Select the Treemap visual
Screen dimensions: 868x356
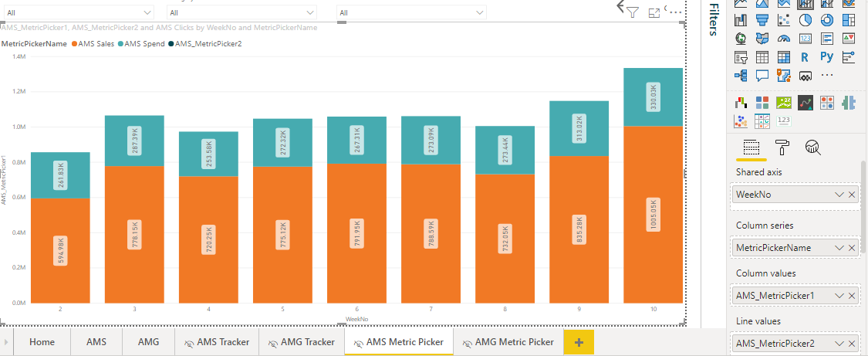click(849, 21)
